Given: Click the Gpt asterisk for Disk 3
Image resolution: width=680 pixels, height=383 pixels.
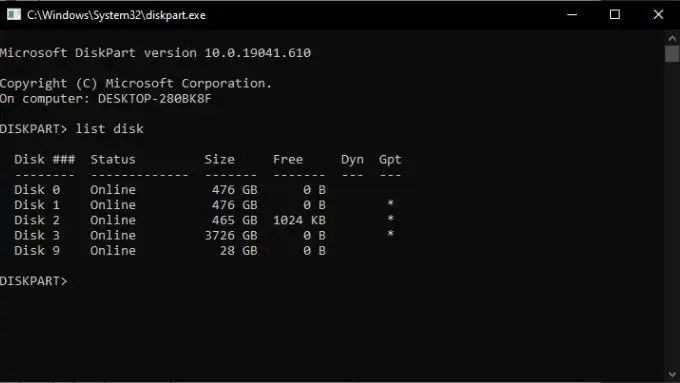Looking at the screenshot, I should pos(390,234).
